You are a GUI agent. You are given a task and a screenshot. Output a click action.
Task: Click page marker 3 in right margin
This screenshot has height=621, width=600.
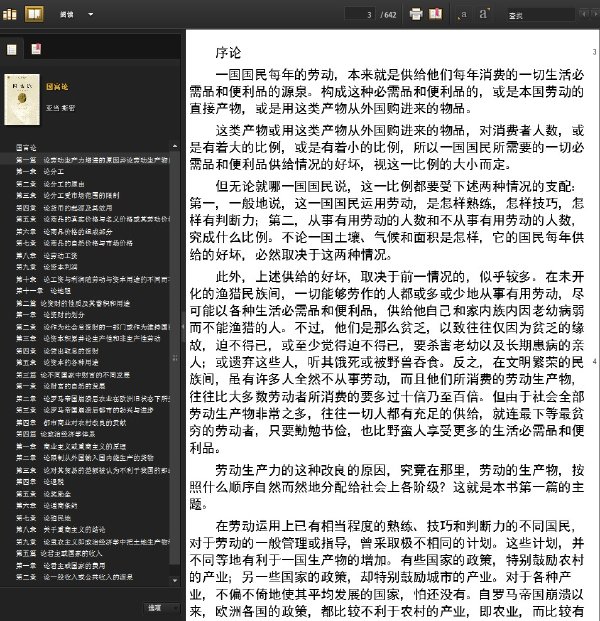tap(594, 52)
